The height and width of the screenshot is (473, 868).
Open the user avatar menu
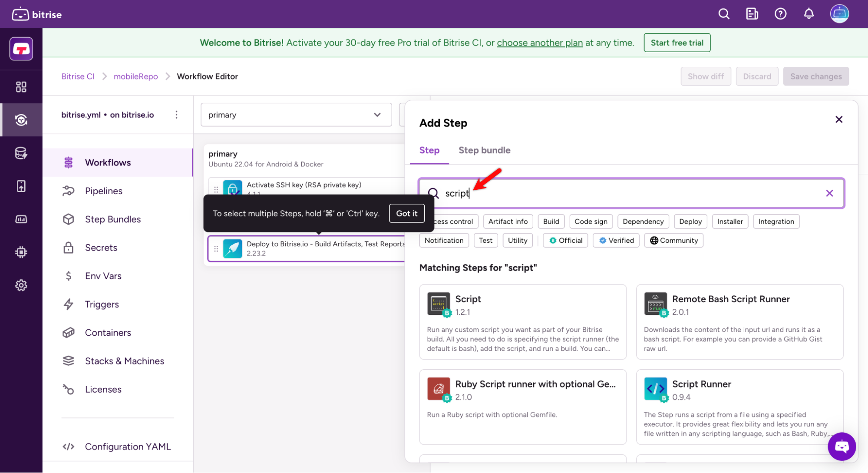(x=839, y=14)
